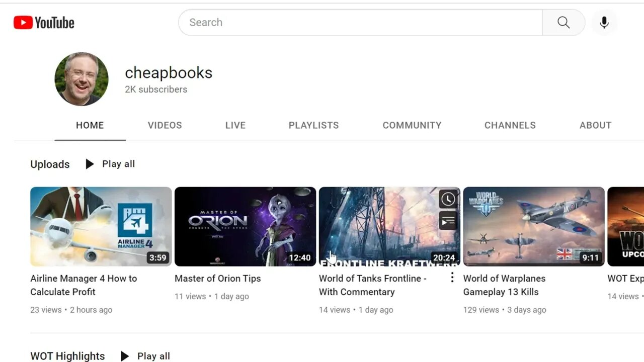The width and height of the screenshot is (644, 362).
Task: Click Play all icon beside WOT Highlights
Action: 125,356
